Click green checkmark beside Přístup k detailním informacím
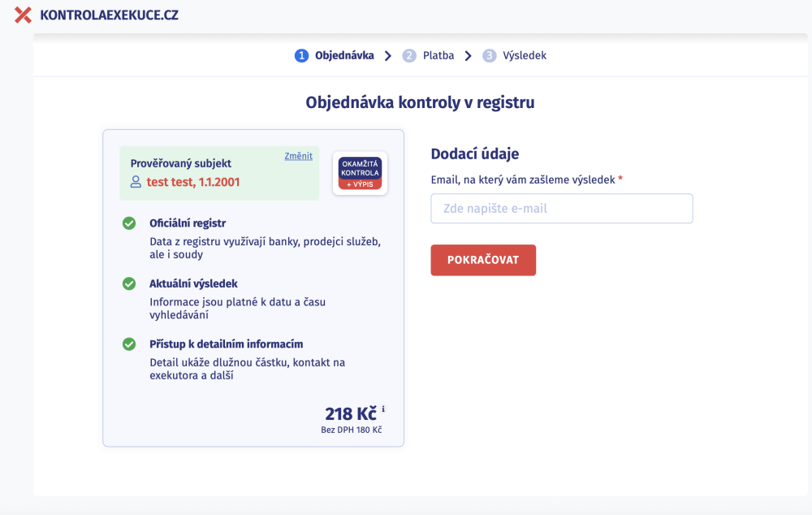Viewport: 812px width, 515px height. (x=129, y=344)
